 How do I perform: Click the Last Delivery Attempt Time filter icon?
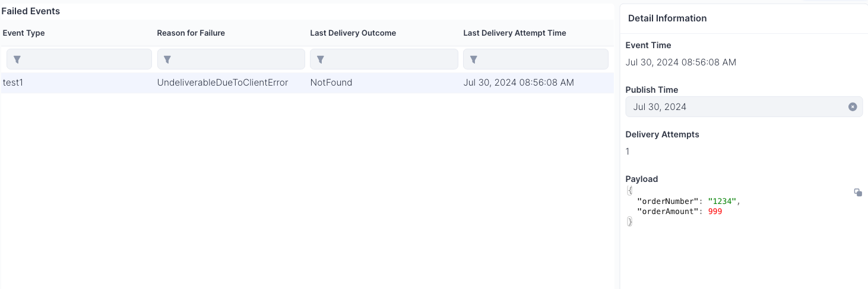(474, 59)
